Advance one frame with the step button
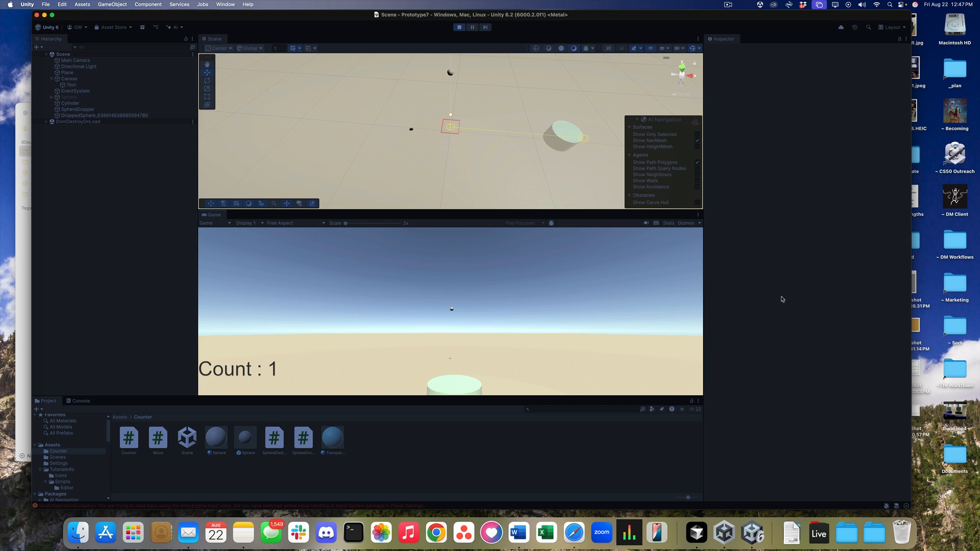Screen dimensions: 980x551 (x=485, y=27)
